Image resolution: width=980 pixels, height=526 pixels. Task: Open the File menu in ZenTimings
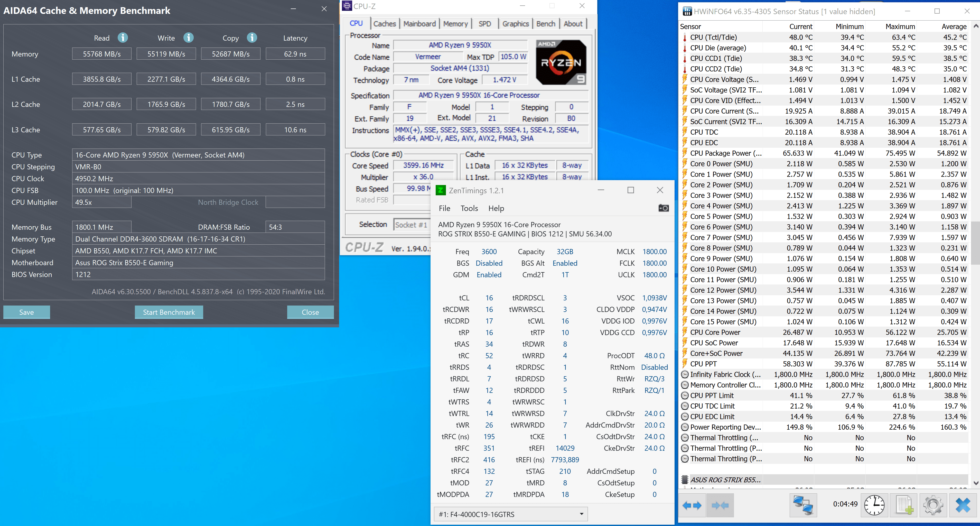(444, 208)
